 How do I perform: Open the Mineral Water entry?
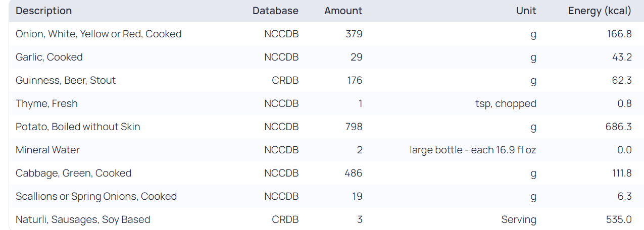click(47, 150)
